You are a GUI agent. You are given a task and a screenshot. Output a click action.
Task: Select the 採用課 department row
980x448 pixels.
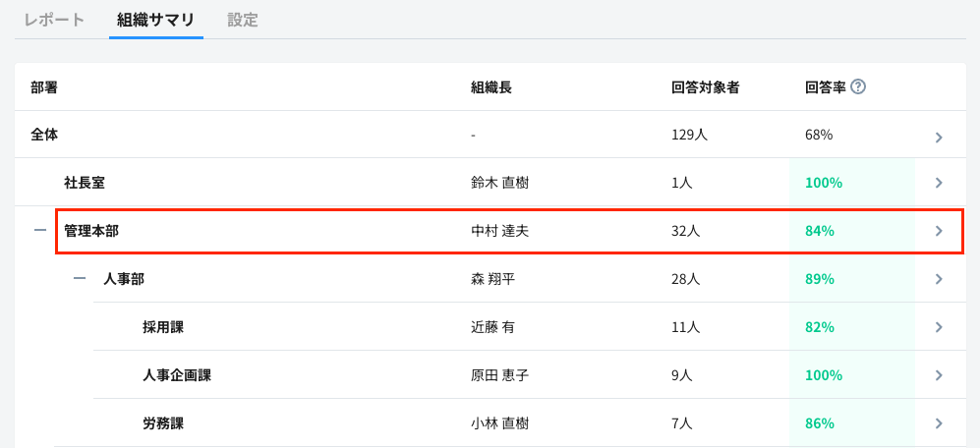click(x=163, y=327)
